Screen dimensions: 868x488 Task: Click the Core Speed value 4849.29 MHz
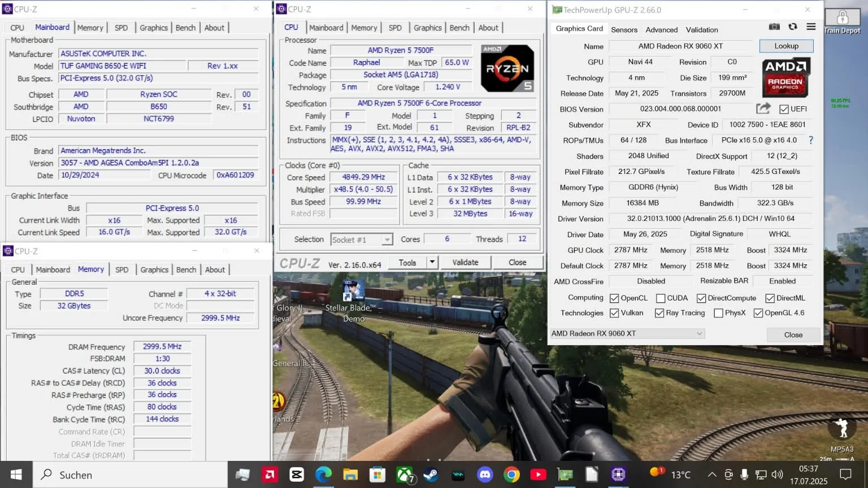click(363, 177)
